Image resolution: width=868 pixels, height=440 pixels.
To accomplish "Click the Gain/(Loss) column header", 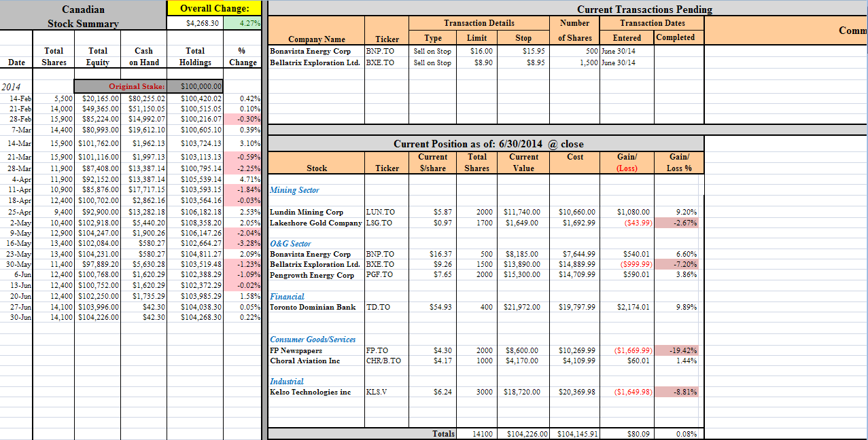I will tap(627, 162).
